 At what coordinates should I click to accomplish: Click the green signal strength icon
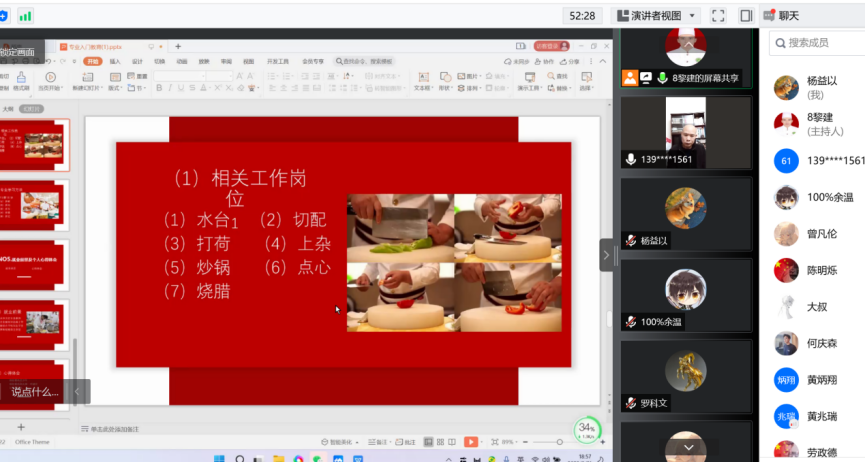25,15
